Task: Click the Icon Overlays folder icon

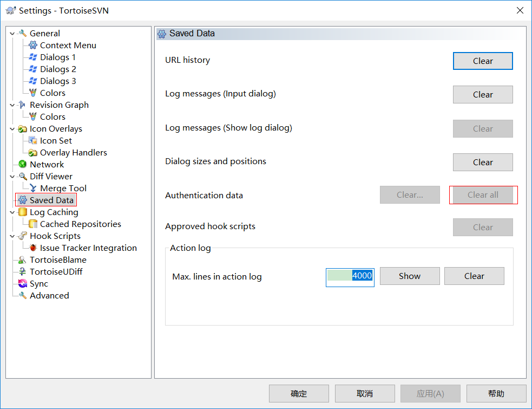Action: pos(23,129)
